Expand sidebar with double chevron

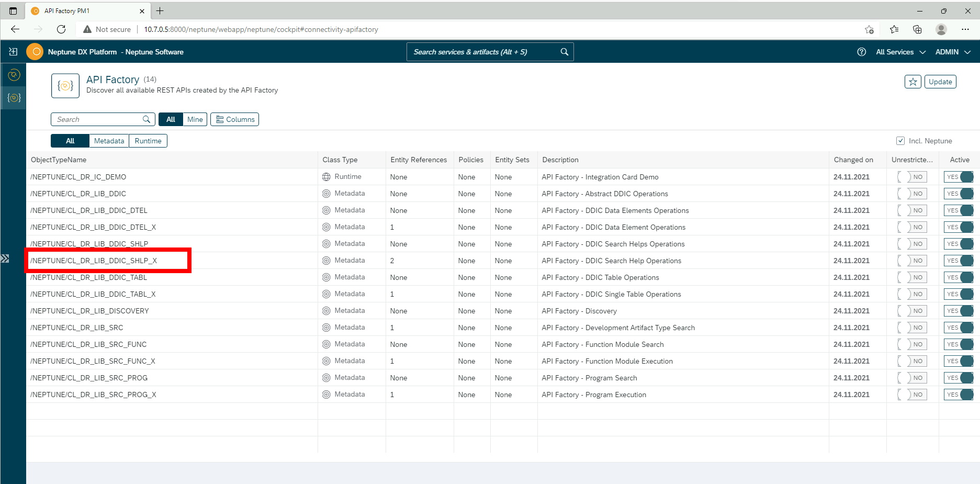(5, 258)
